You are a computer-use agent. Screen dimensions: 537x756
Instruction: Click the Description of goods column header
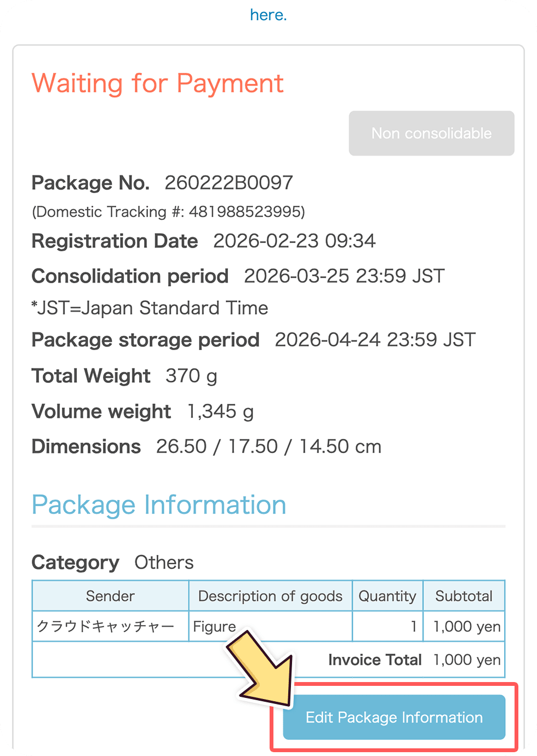click(270, 596)
